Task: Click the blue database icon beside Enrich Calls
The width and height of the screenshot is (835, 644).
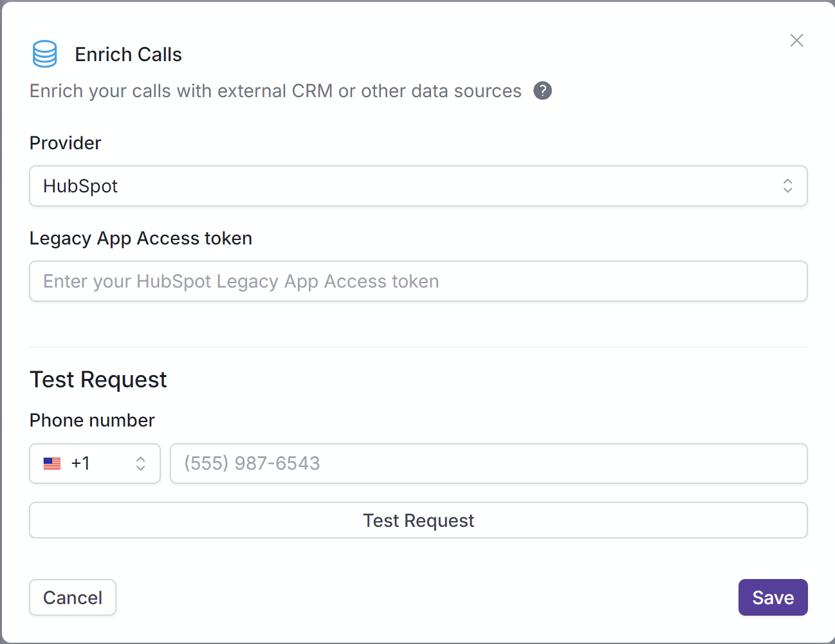Action: tap(44, 54)
